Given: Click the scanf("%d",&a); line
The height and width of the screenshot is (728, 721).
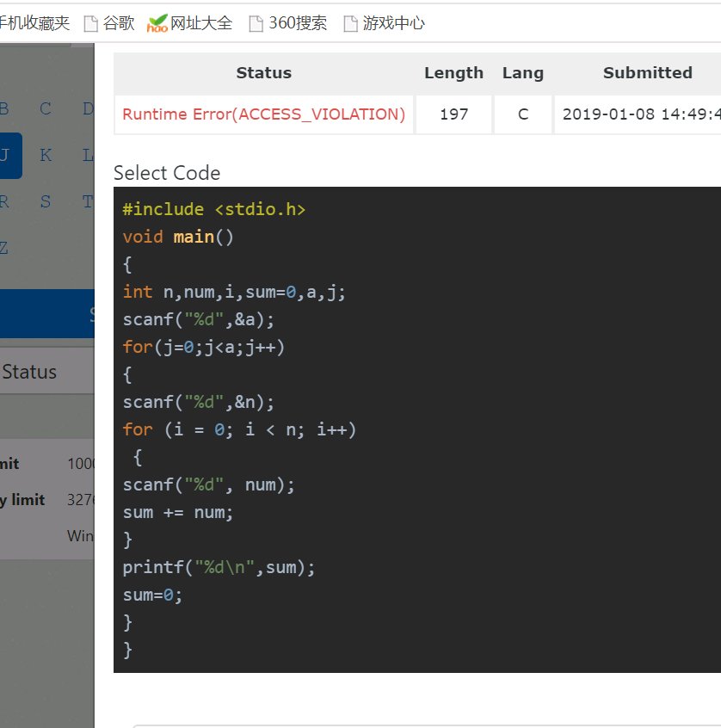Looking at the screenshot, I should click(x=198, y=319).
